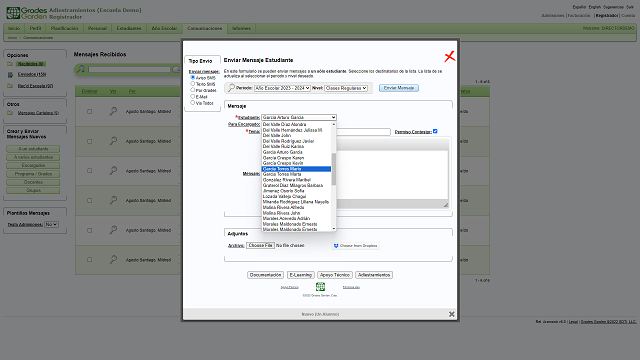
Task: Open the E-Learning button
Action: [301, 275]
